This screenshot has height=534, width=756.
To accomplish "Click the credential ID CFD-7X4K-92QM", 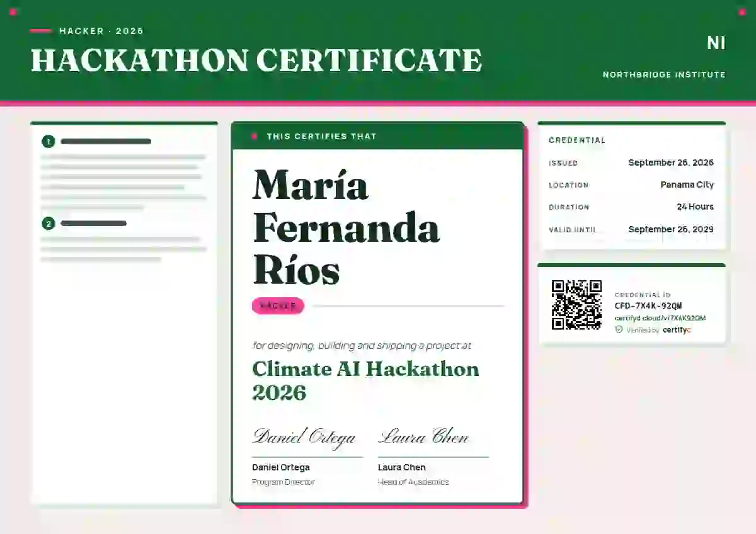I will click(648, 306).
